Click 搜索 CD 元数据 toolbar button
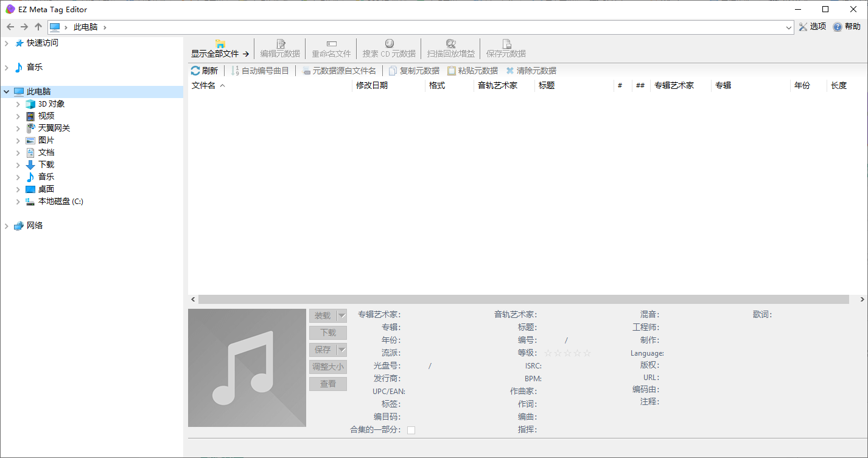The image size is (868, 458). tap(389, 49)
